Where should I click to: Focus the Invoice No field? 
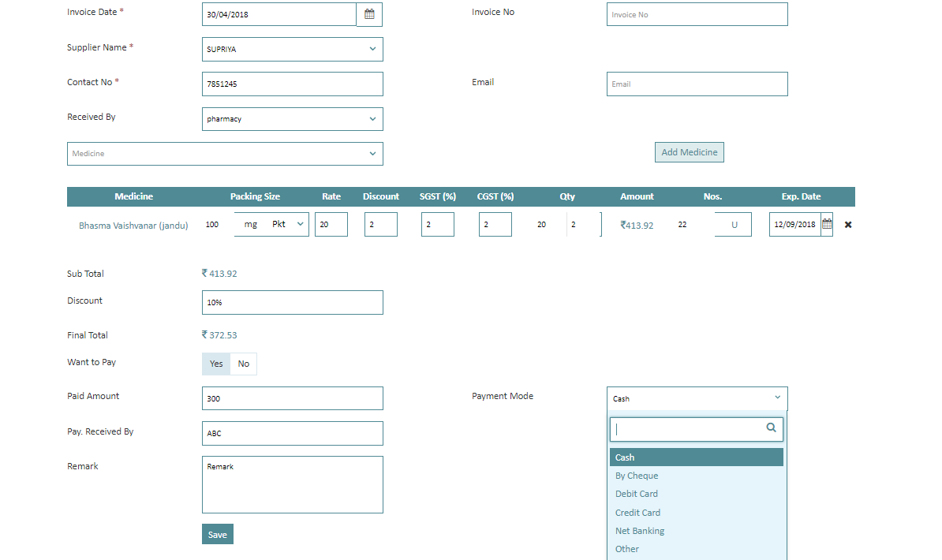coord(697,14)
